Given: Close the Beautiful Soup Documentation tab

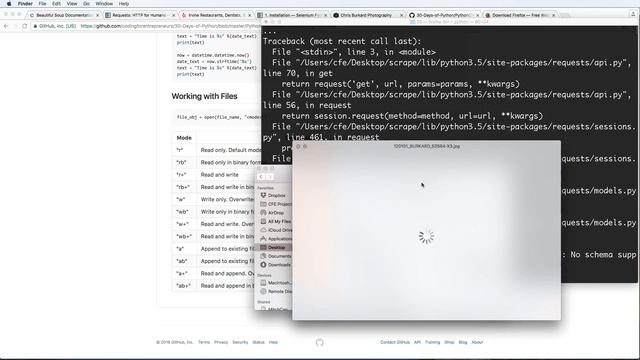Looking at the screenshot, I should tap(98, 15).
